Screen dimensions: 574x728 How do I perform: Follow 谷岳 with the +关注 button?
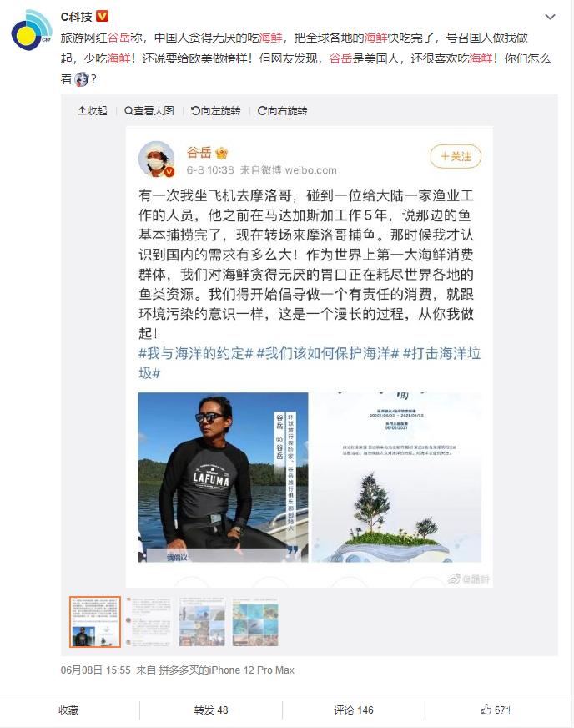click(x=456, y=156)
